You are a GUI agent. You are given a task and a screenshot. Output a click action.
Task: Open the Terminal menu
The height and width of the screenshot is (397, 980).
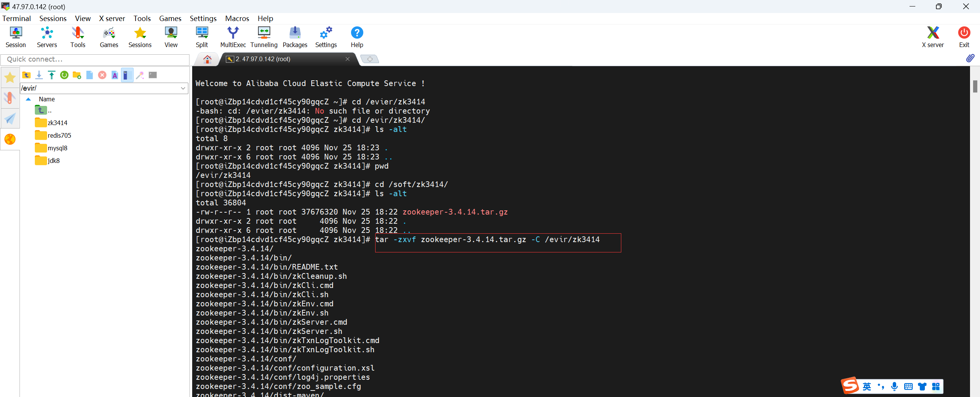pyautogui.click(x=16, y=18)
